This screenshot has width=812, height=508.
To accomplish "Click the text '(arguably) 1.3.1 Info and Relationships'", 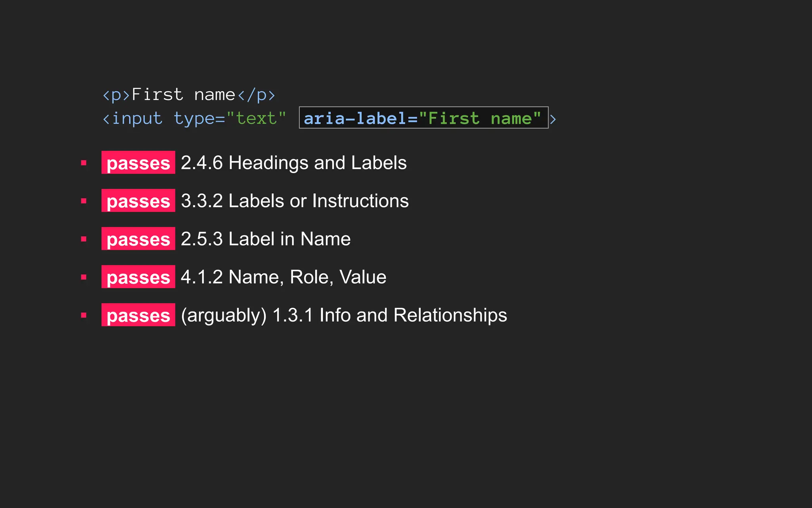I will [344, 316].
